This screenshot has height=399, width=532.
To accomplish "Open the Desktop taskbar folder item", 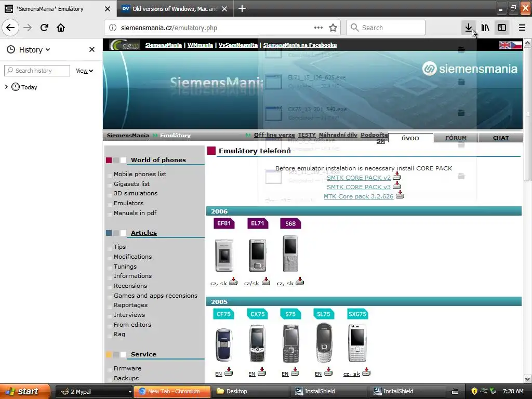I will tap(250, 392).
